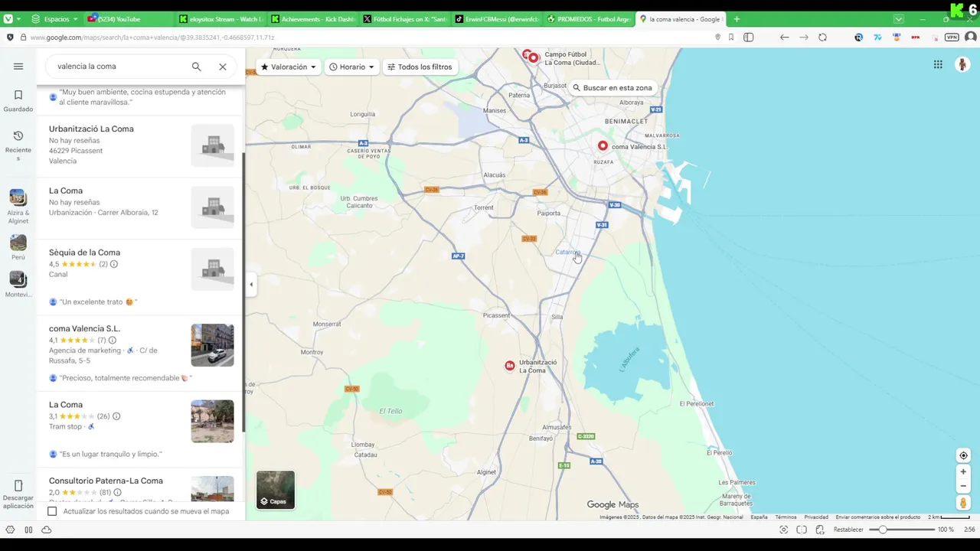Viewport: 980px width, 551px height.
Task: Toggle Actualizar resultados cuando se mueva el mapa
Action: [x=52, y=511]
